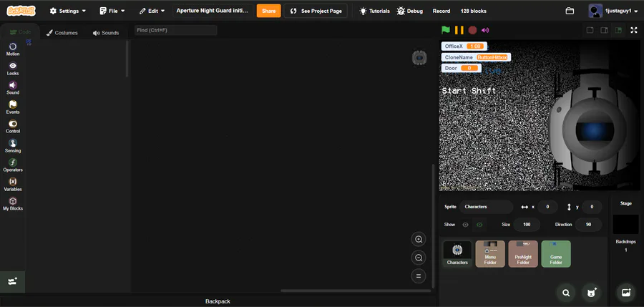Open the Backpack panel
The image size is (644, 307).
(218, 301)
